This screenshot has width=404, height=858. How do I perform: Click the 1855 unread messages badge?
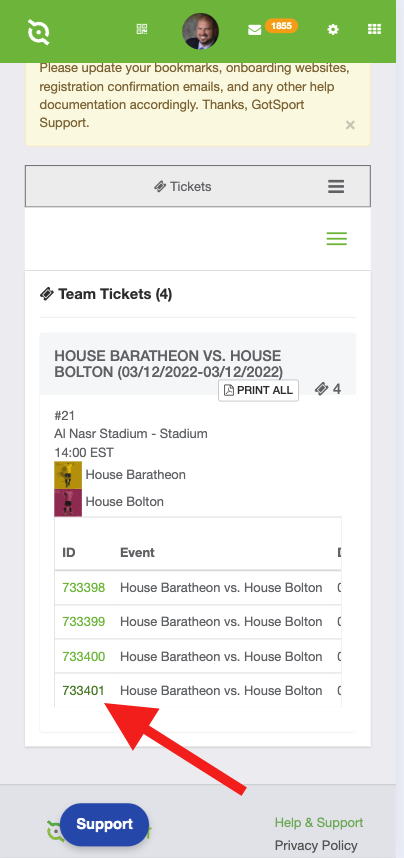pos(281,26)
